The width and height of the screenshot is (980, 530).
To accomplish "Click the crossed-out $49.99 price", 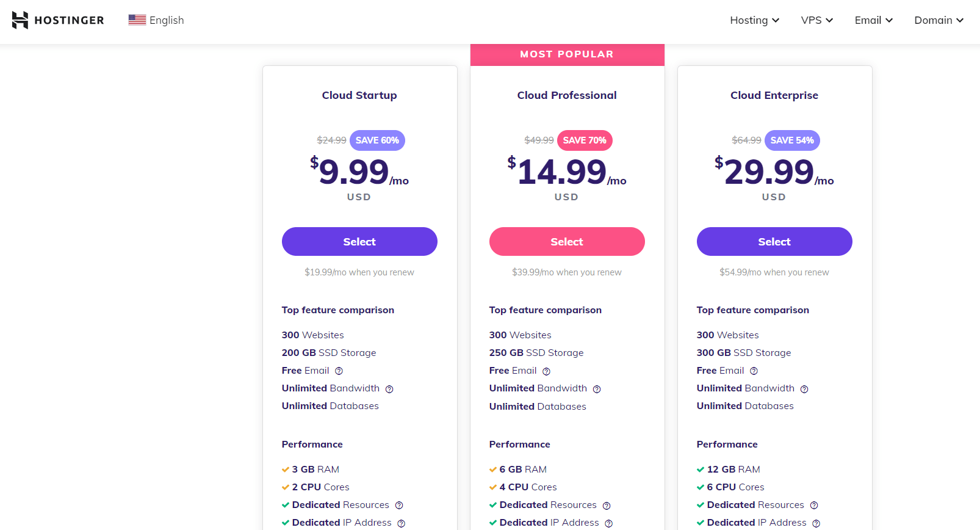I will [x=539, y=140].
